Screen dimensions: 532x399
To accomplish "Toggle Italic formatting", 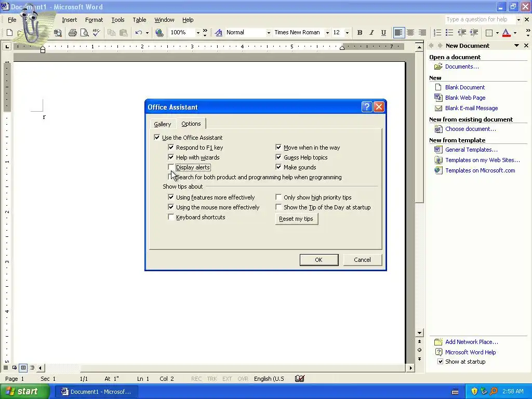I will coord(371,33).
